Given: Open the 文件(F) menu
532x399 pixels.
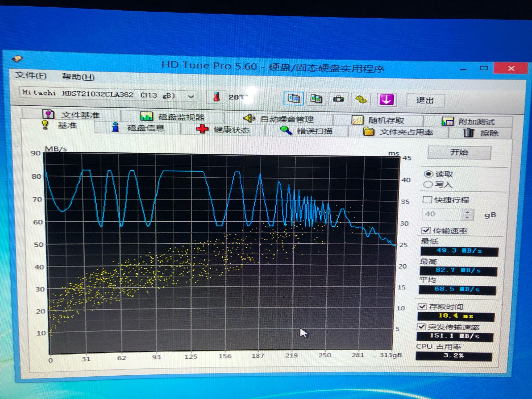Looking at the screenshot, I should pyautogui.click(x=31, y=76).
